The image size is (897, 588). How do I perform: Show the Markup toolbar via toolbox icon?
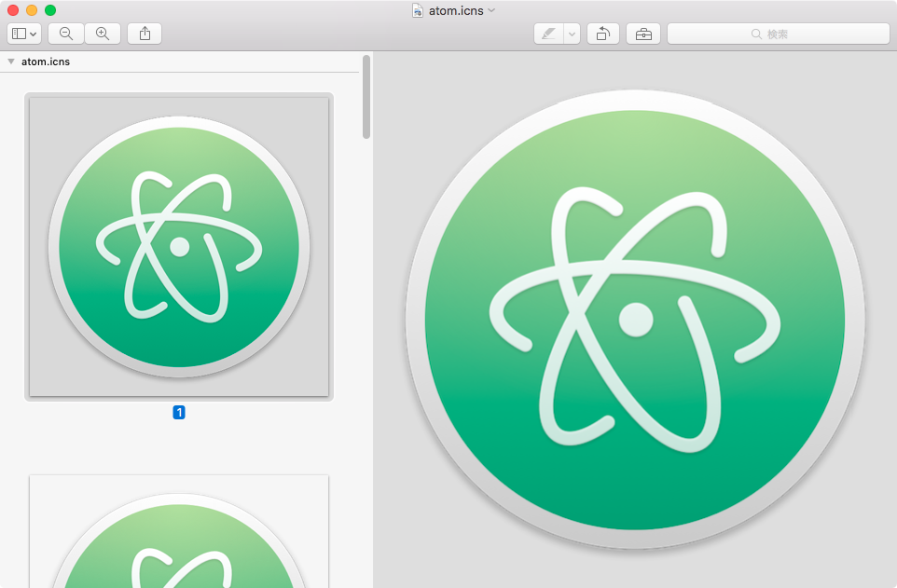(643, 34)
